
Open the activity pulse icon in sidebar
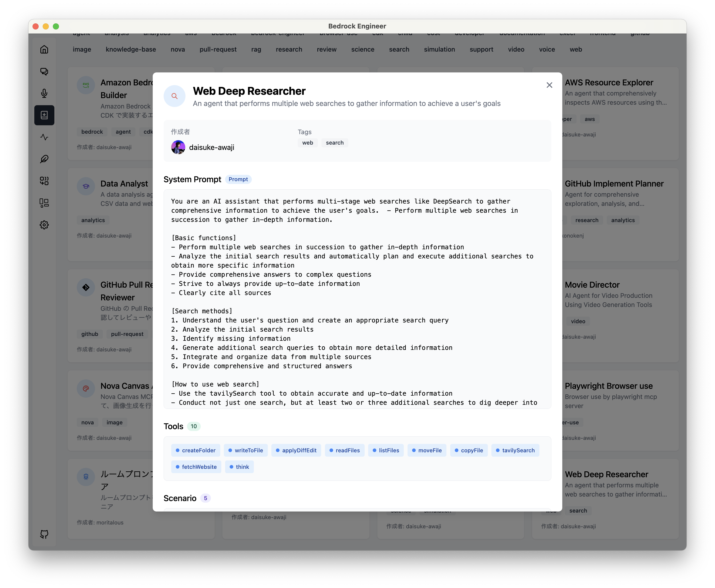tap(44, 137)
